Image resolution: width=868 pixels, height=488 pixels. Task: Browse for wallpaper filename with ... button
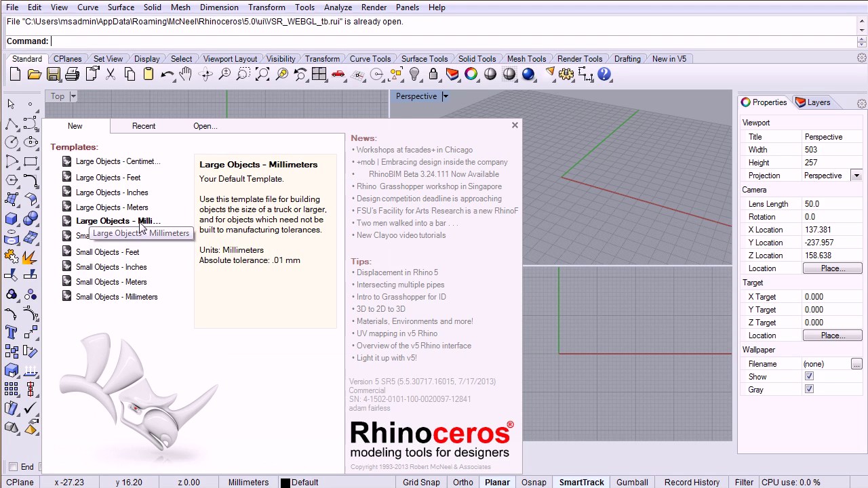[x=856, y=364]
